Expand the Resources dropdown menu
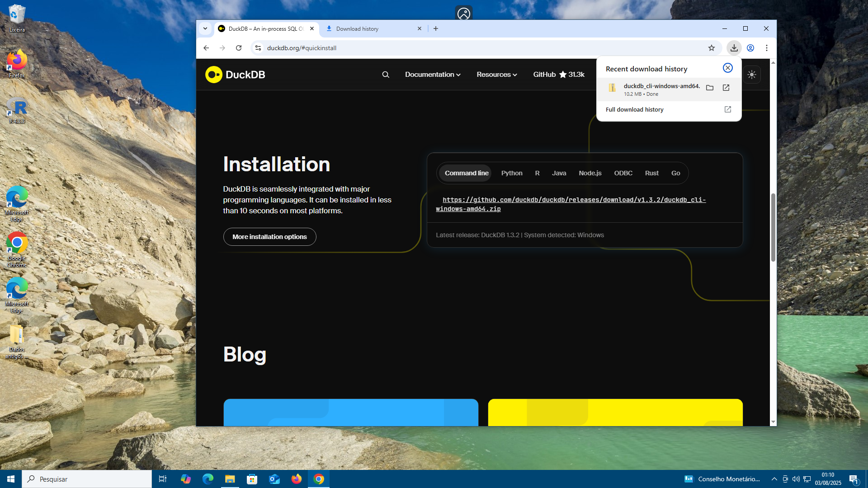Image resolution: width=868 pixels, height=488 pixels. point(496,75)
